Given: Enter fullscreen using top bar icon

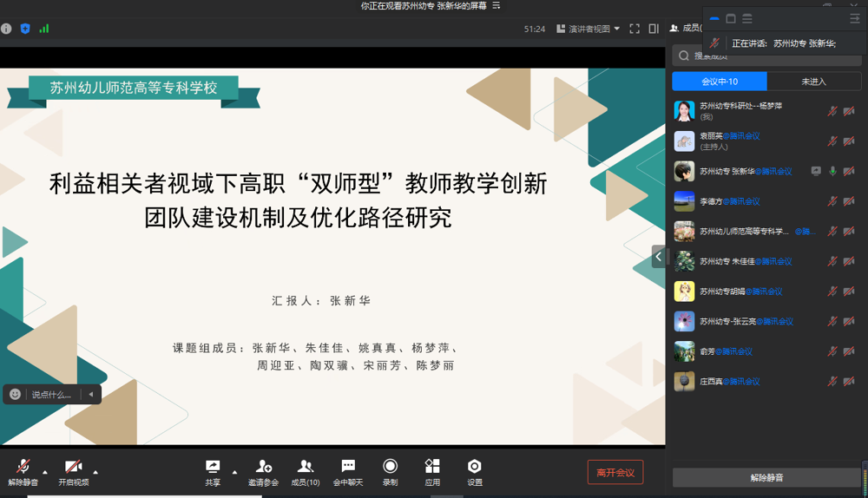Looking at the screenshot, I should (635, 29).
